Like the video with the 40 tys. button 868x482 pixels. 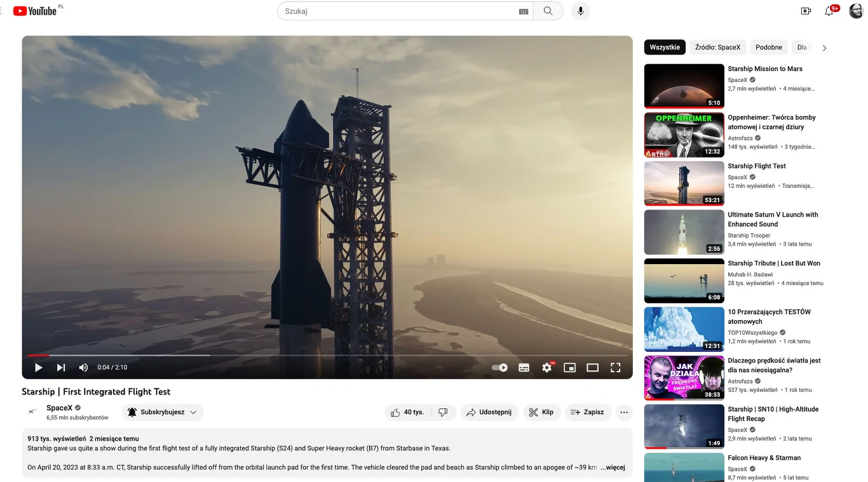407,412
